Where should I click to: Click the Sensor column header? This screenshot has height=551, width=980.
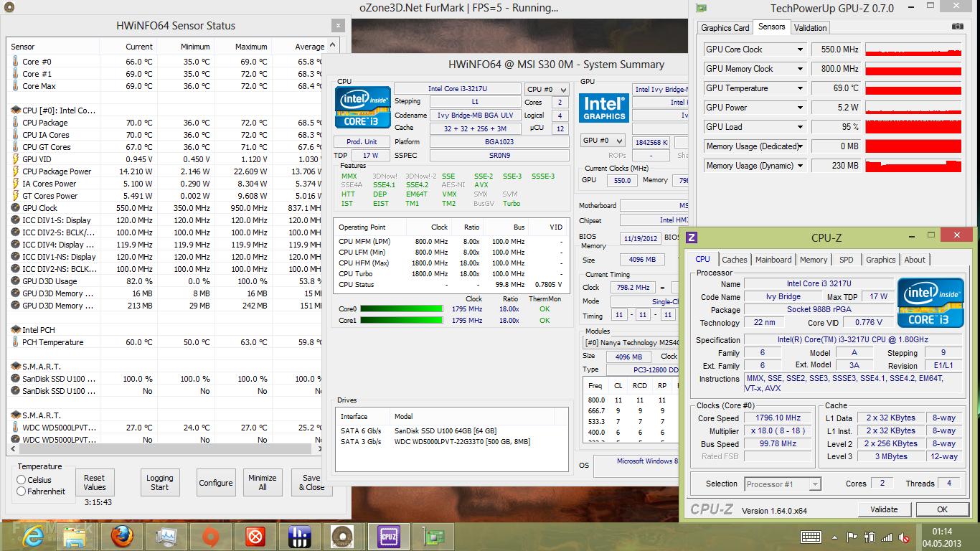click(53, 47)
